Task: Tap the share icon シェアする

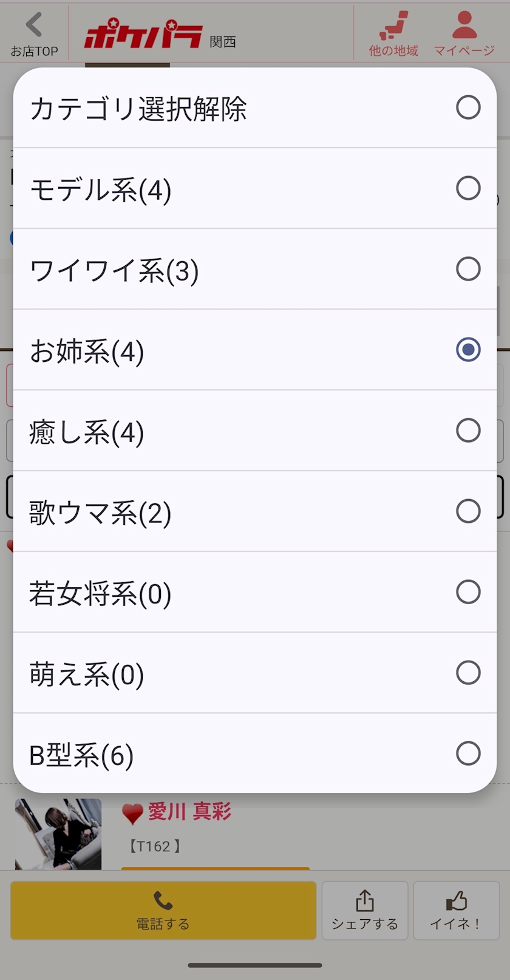Action: coord(364,901)
